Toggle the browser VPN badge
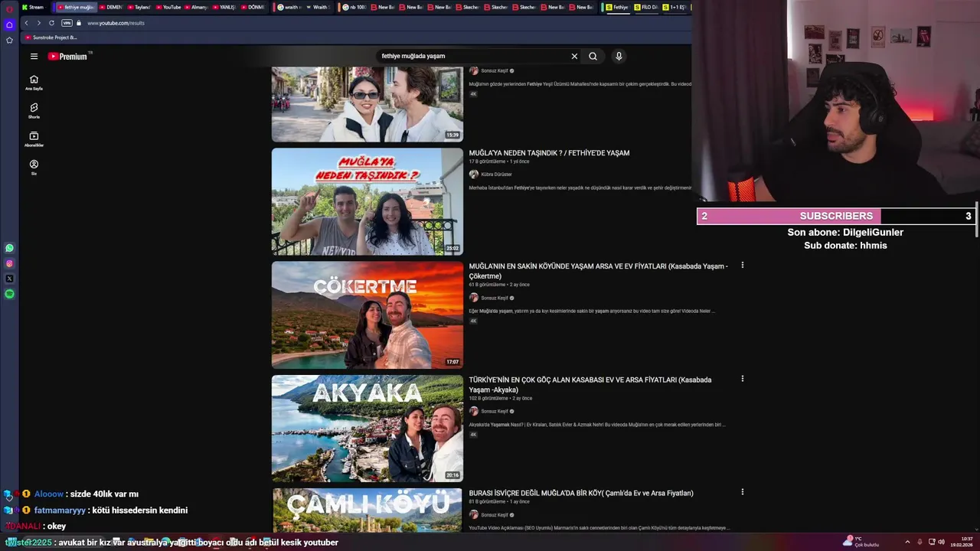This screenshot has width=980, height=551. pos(67,23)
